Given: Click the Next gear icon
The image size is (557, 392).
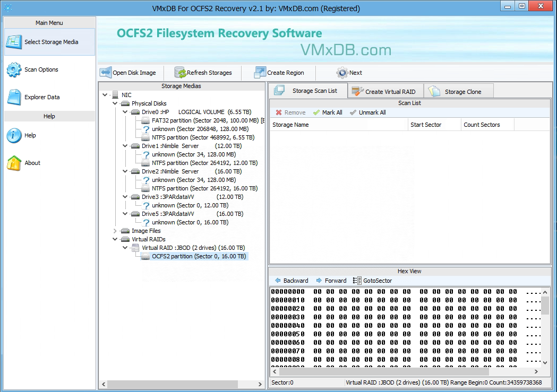Looking at the screenshot, I should 342,72.
